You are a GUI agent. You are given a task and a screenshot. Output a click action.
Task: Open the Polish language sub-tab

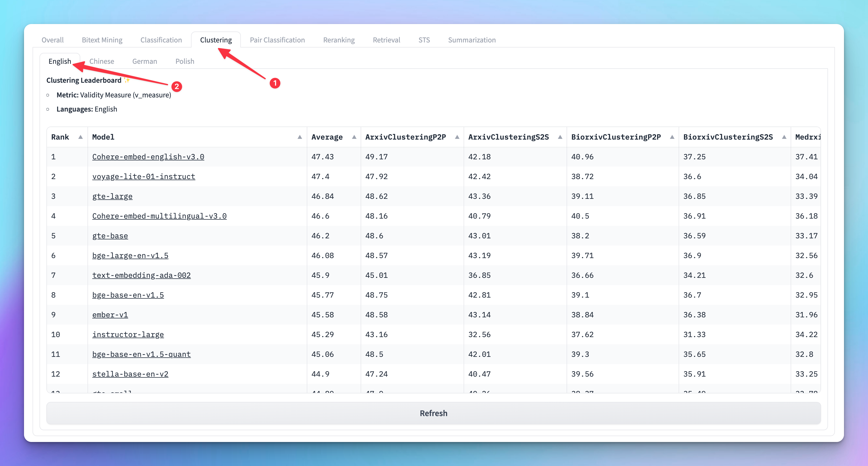[x=185, y=61]
